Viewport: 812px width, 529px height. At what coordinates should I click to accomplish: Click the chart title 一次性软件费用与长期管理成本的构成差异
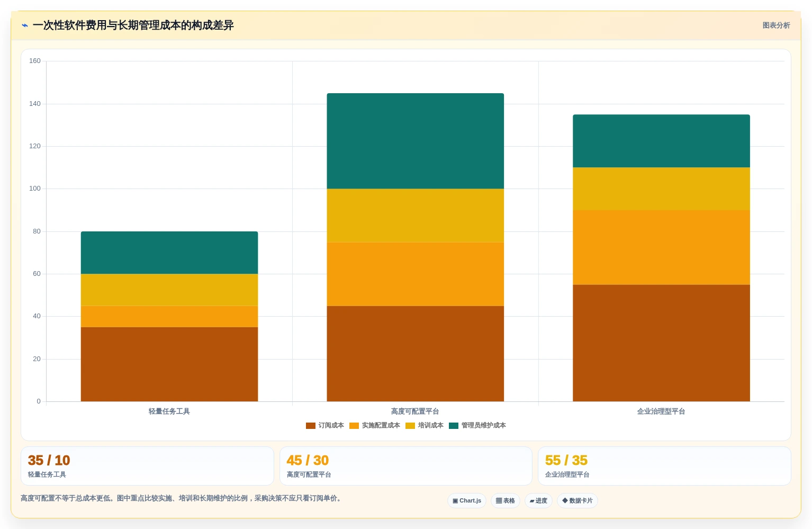coord(133,25)
